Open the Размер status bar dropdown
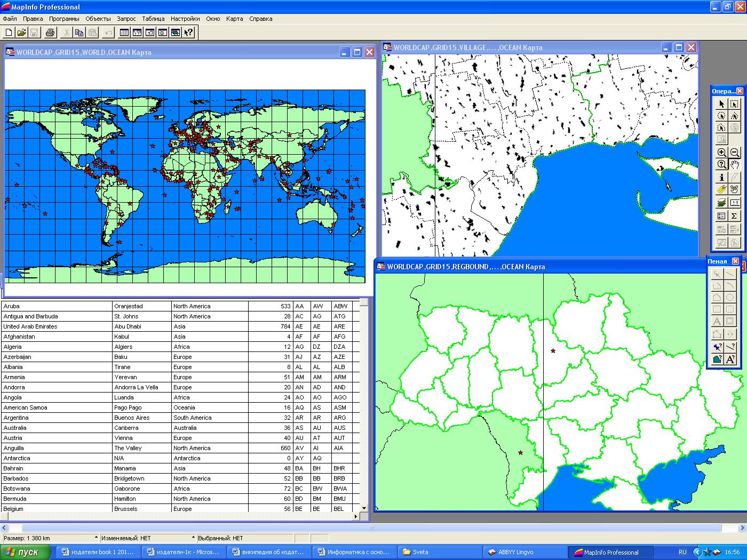 pos(96,538)
